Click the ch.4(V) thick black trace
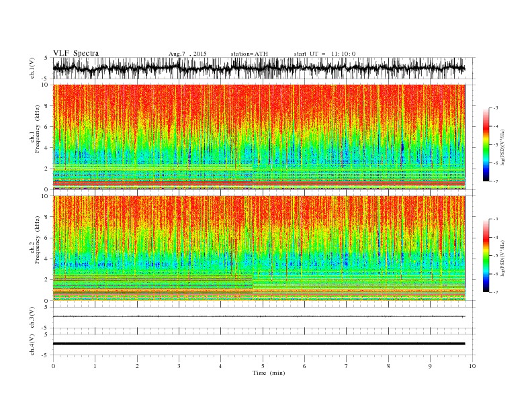532x411 pixels. 259,344
